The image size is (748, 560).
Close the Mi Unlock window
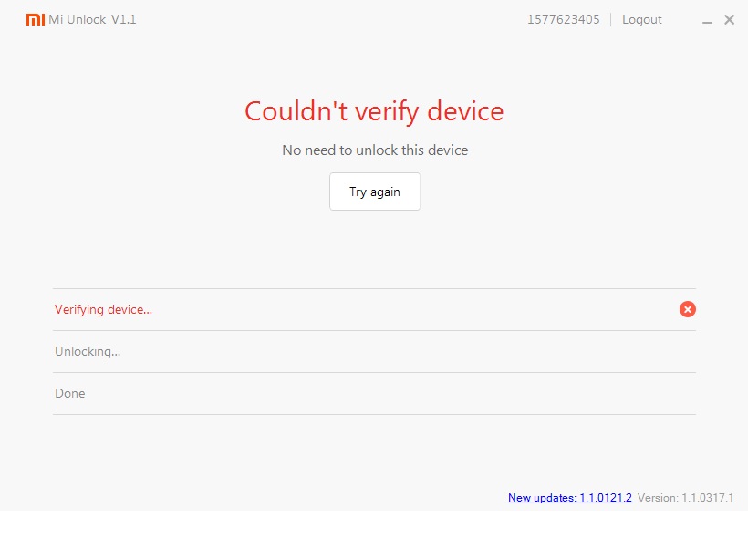point(730,20)
